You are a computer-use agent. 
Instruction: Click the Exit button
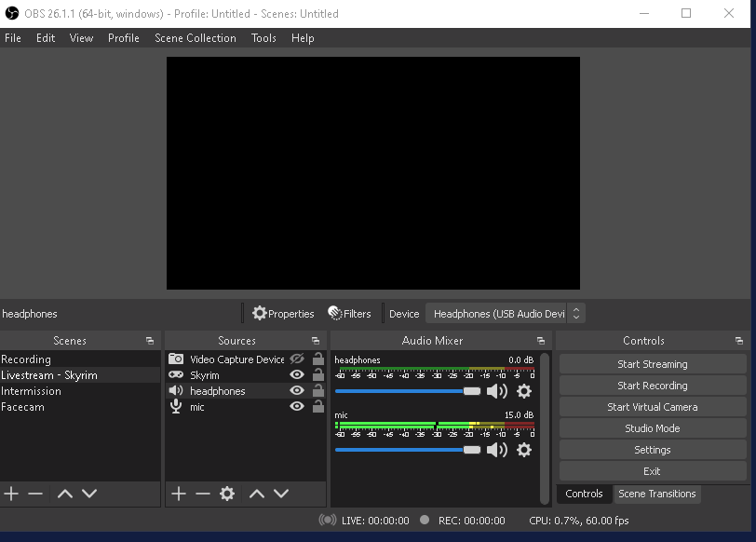point(653,471)
